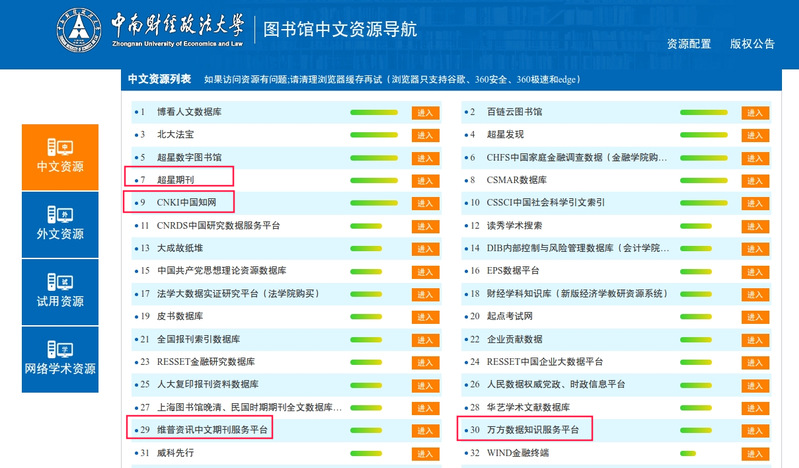The image size is (799, 468).
Task: Enter the CSMAR数据库 via 进入 button
Action: (x=755, y=181)
